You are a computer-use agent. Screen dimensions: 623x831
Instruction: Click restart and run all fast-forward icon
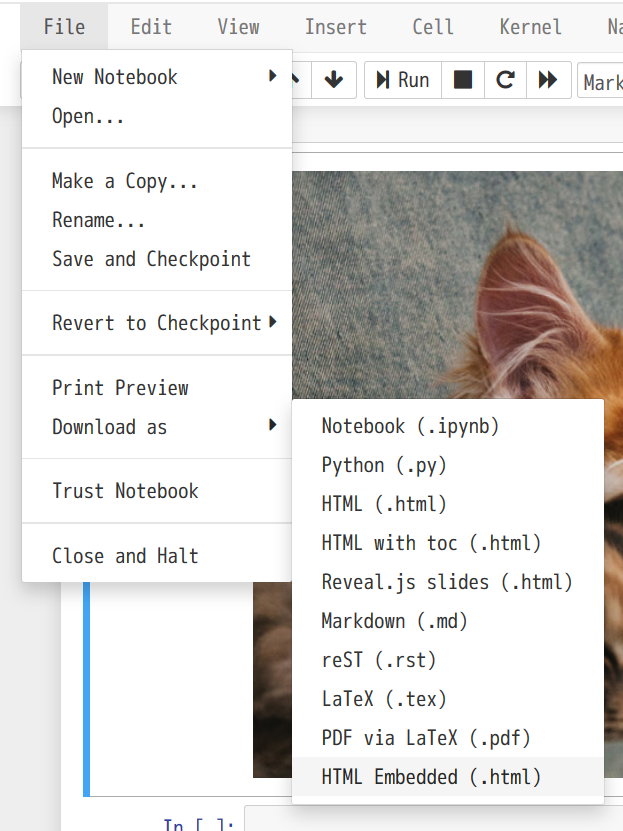pos(548,80)
